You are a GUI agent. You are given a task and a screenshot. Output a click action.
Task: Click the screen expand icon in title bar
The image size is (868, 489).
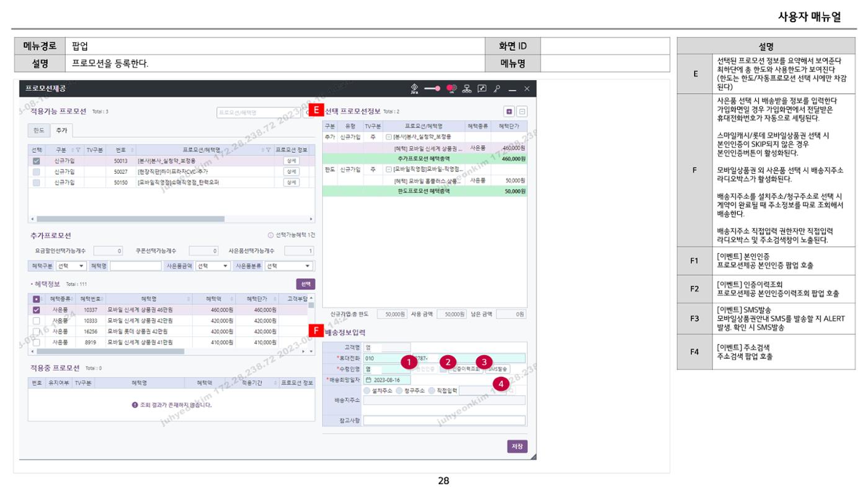tap(482, 89)
